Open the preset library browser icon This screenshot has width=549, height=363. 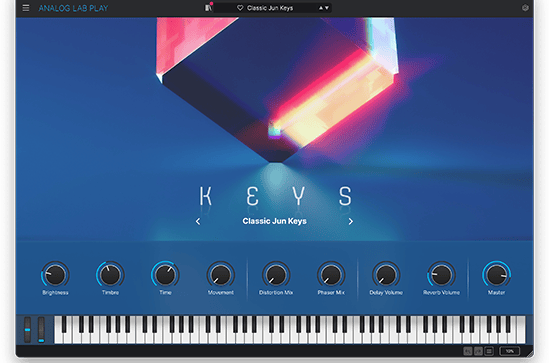click(x=208, y=8)
